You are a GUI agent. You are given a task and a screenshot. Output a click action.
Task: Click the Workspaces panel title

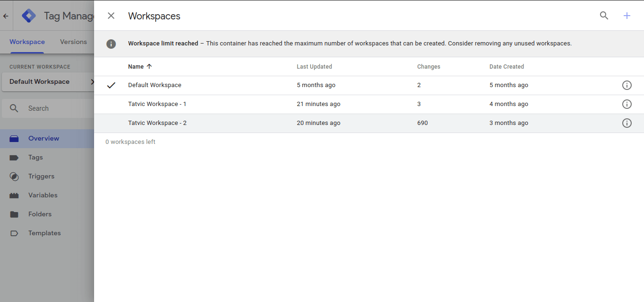(x=154, y=16)
